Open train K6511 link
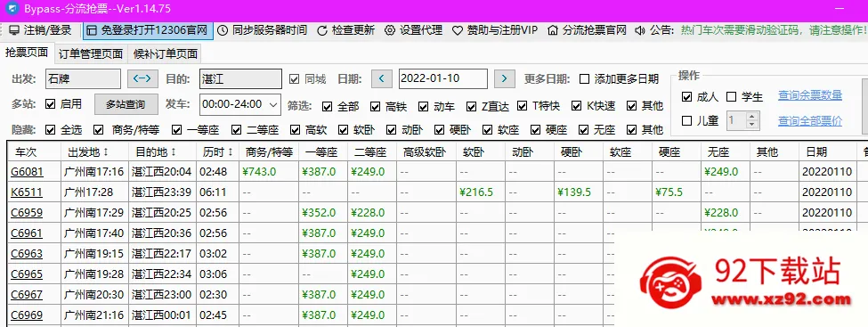 click(27, 192)
